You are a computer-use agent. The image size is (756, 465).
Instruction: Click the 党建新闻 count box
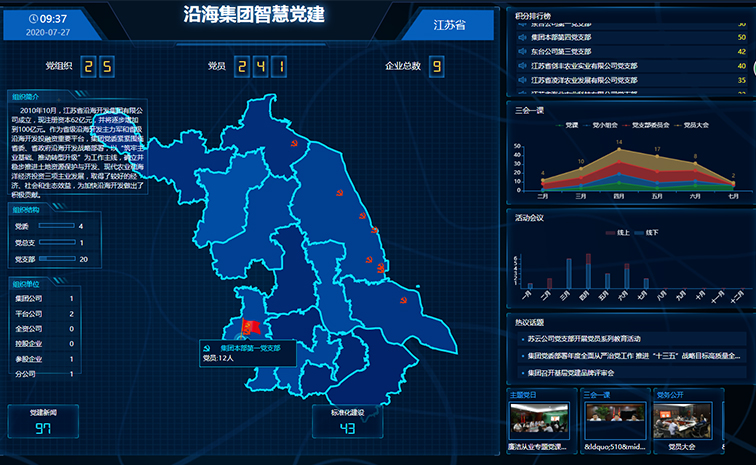pos(43,423)
